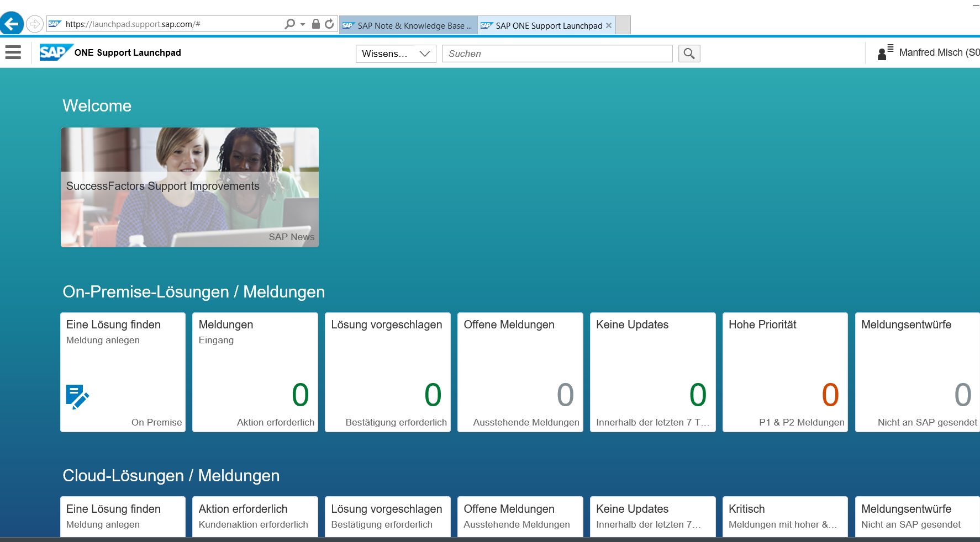
Task: Open the user profile icon
Action: (885, 52)
